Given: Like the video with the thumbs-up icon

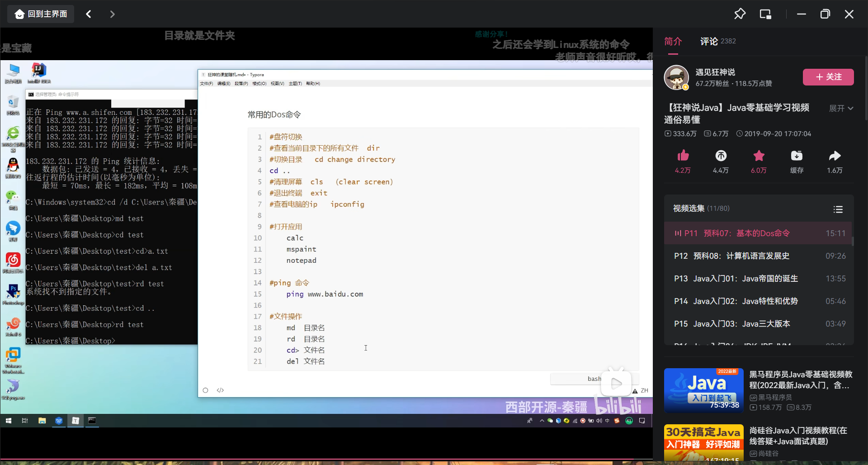Looking at the screenshot, I should click(683, 156).
